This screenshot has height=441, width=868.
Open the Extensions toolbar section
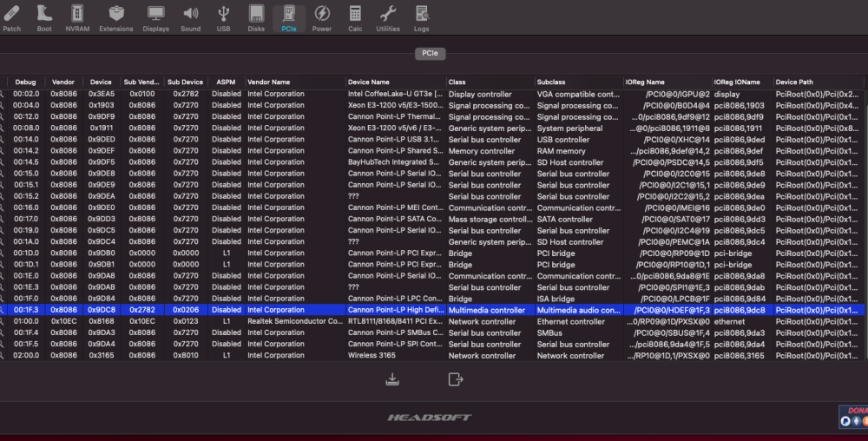click(x=116, y=17)
